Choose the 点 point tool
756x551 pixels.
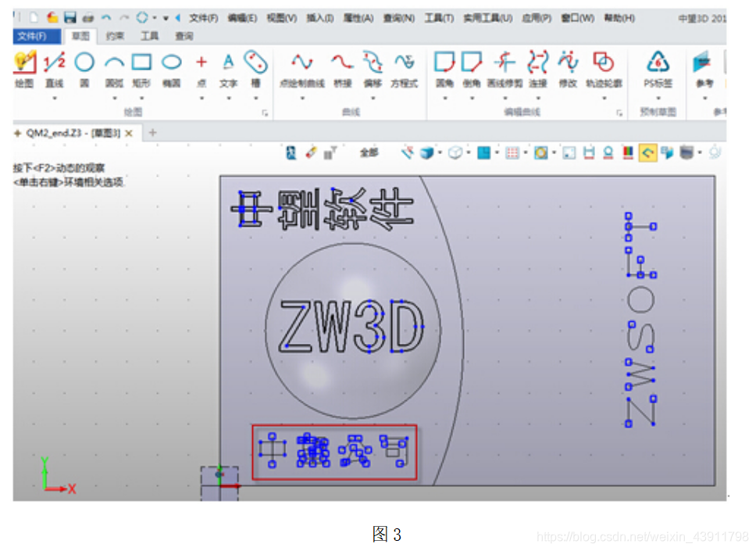[201, 69]
